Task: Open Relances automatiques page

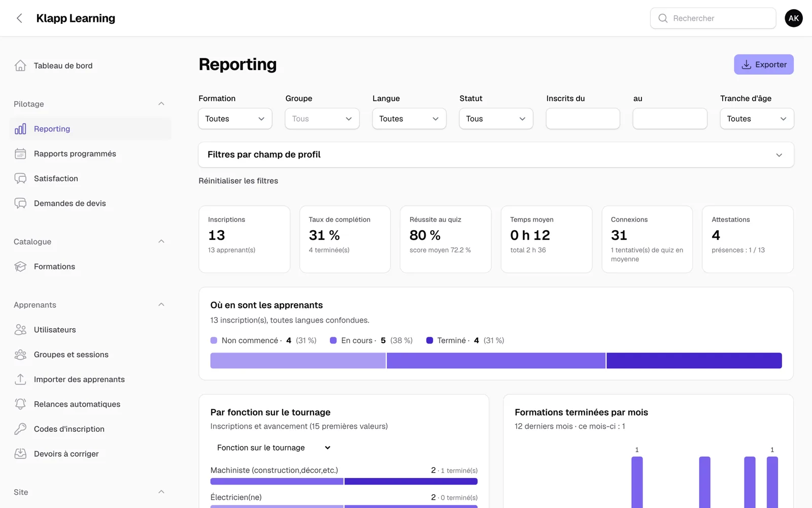Action: click(90, 404)
